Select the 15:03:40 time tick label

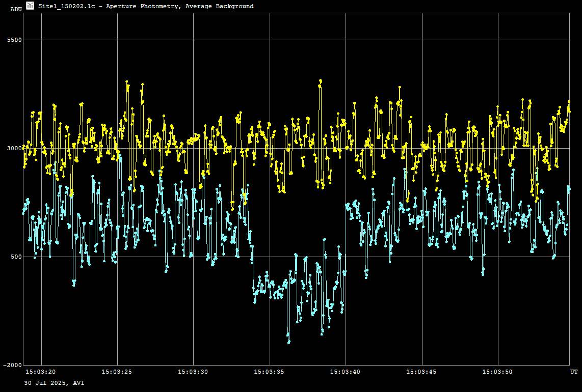coord(345,372)
